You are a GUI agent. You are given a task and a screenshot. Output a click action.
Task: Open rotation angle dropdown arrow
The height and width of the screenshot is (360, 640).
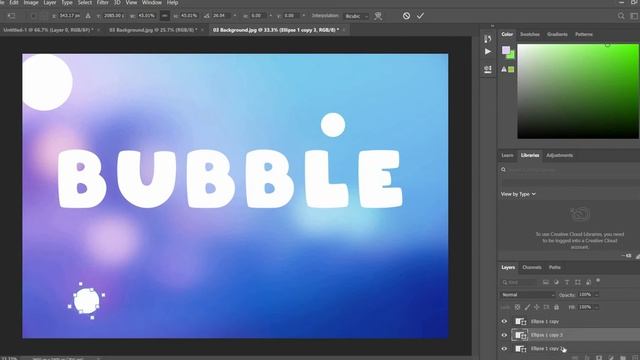tap(235, 16)
